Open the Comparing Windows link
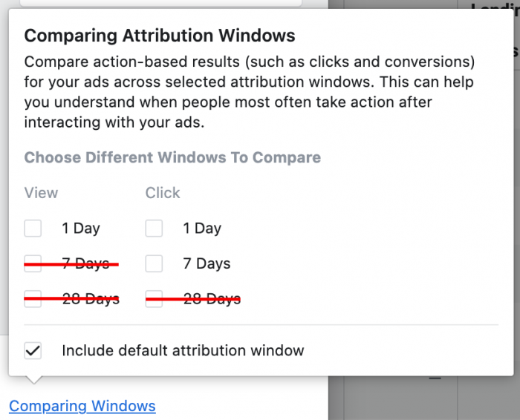 coord(82,406)
